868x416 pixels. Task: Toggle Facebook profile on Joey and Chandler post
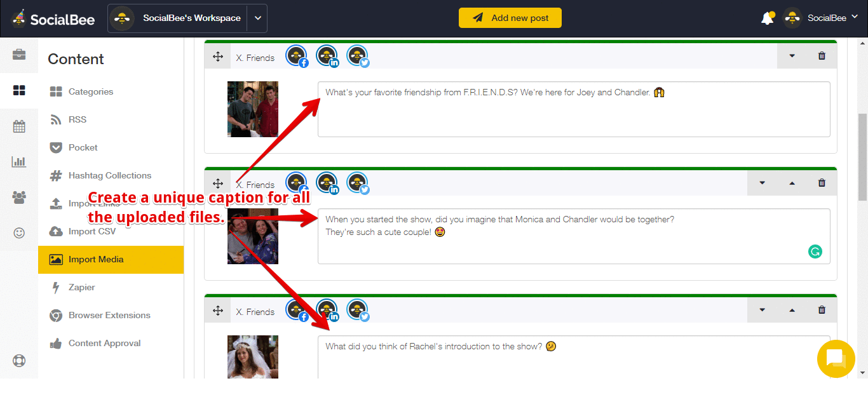pos(297,56)
